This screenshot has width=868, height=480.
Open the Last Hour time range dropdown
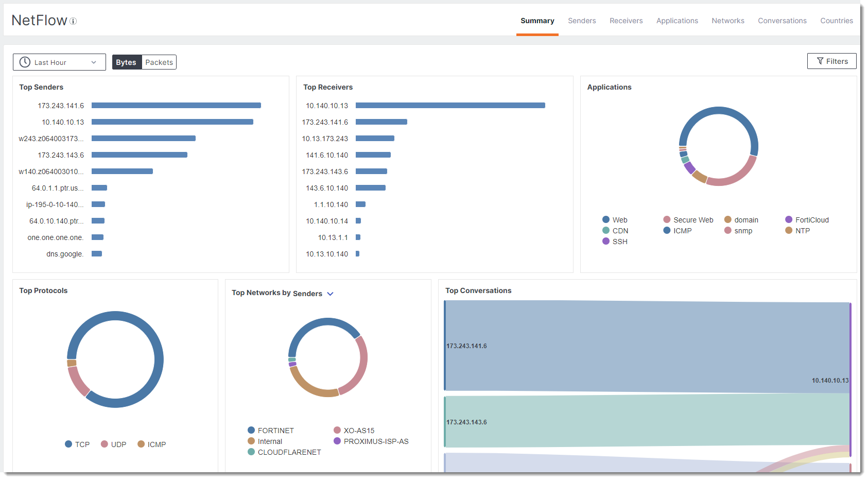coord(59,62)
